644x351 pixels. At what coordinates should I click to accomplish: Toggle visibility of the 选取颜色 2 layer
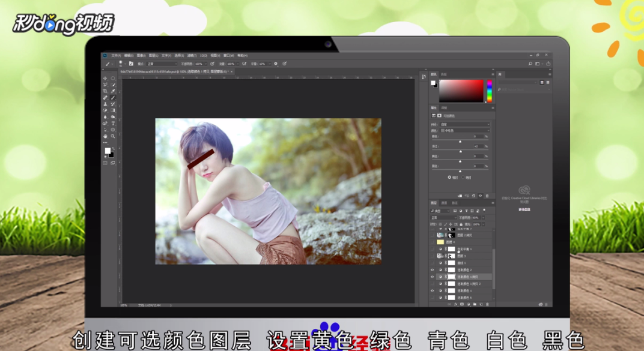(x=431, y=269)
